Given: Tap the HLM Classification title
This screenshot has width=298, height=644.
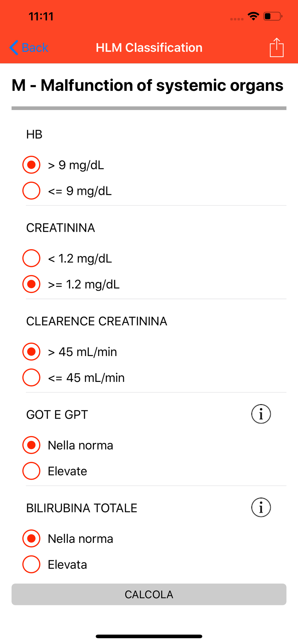Looking at the screenshot, I should pos(149,48).
